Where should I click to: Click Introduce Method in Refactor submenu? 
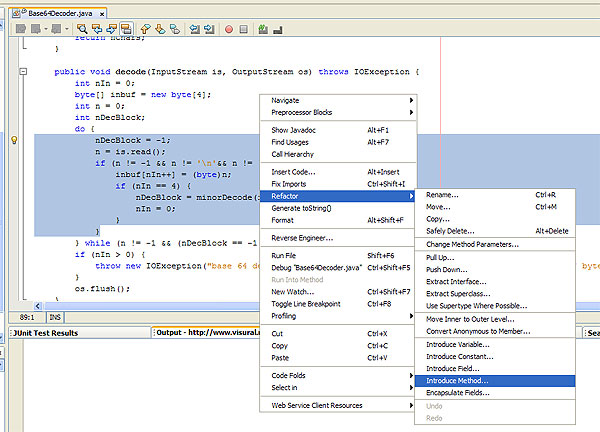click(x=495, y=381)
